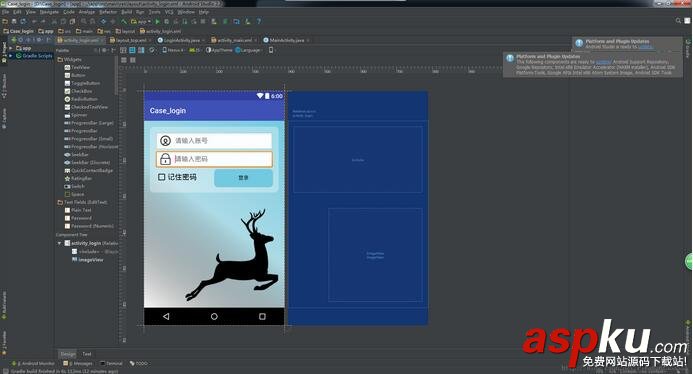Open the Tools menu
Screen dimensions: 693x374
[x=155, y=12]
